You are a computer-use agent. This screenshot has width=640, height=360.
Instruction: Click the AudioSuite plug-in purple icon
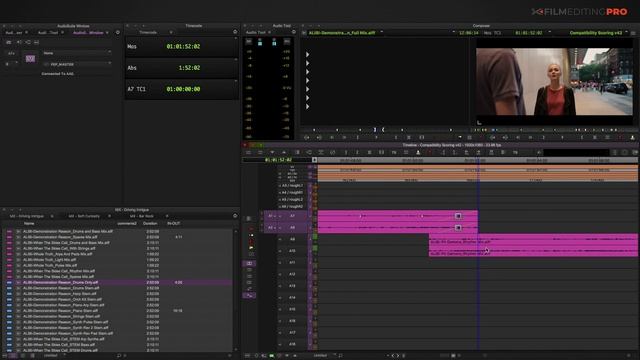click(x=30, y=59)
